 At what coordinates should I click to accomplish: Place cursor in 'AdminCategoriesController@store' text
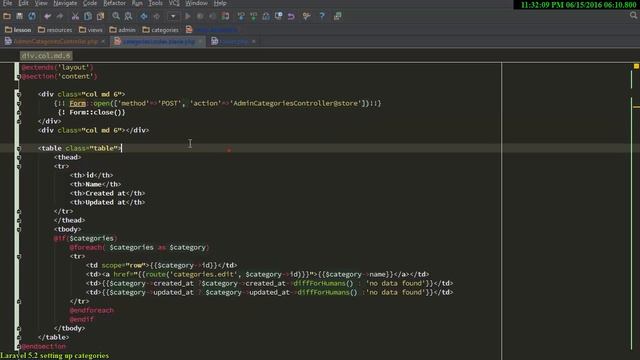(x=296, y=104)
